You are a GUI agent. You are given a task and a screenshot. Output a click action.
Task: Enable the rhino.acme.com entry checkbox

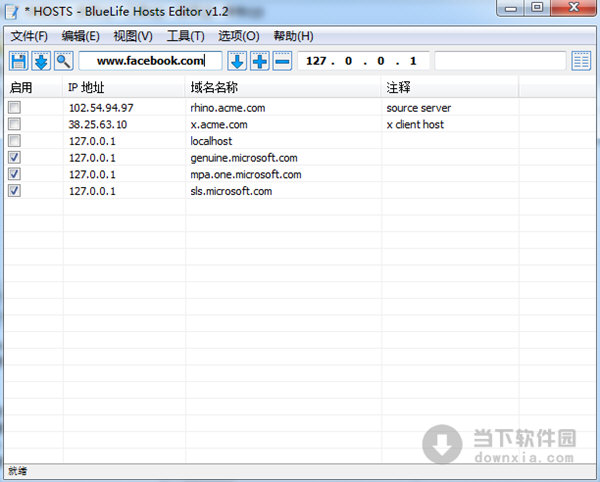[x=15, y=107]
